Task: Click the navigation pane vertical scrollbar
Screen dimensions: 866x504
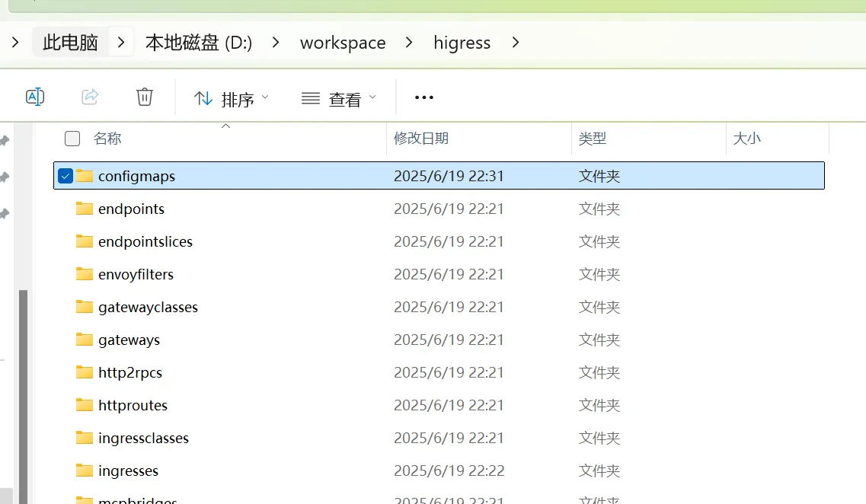Action: pyautogui.click(x=23, y=397)
